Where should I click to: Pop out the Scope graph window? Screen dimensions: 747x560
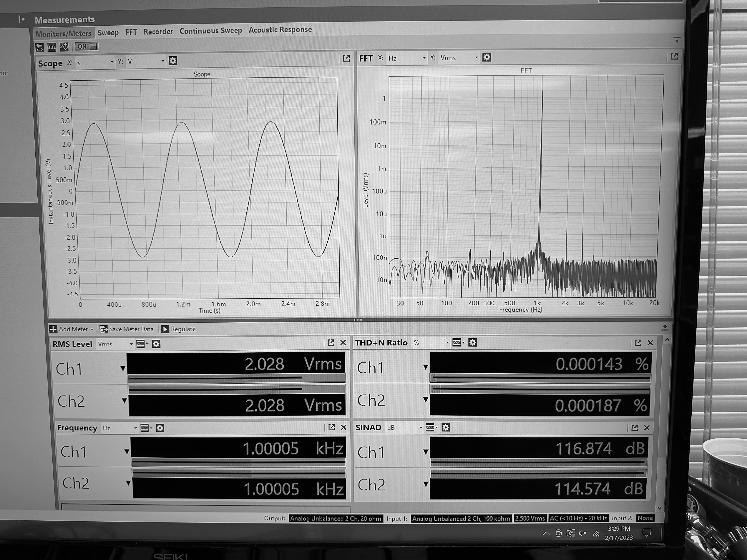346,58
